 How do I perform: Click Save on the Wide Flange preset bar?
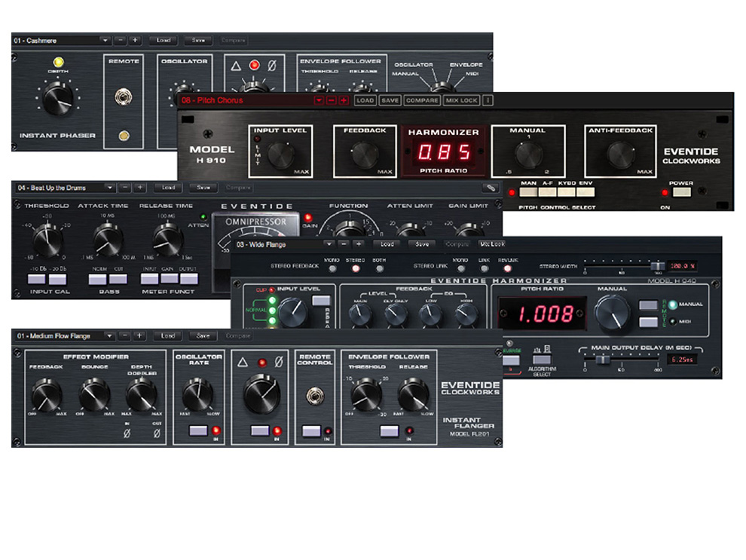tap(423, 245)
